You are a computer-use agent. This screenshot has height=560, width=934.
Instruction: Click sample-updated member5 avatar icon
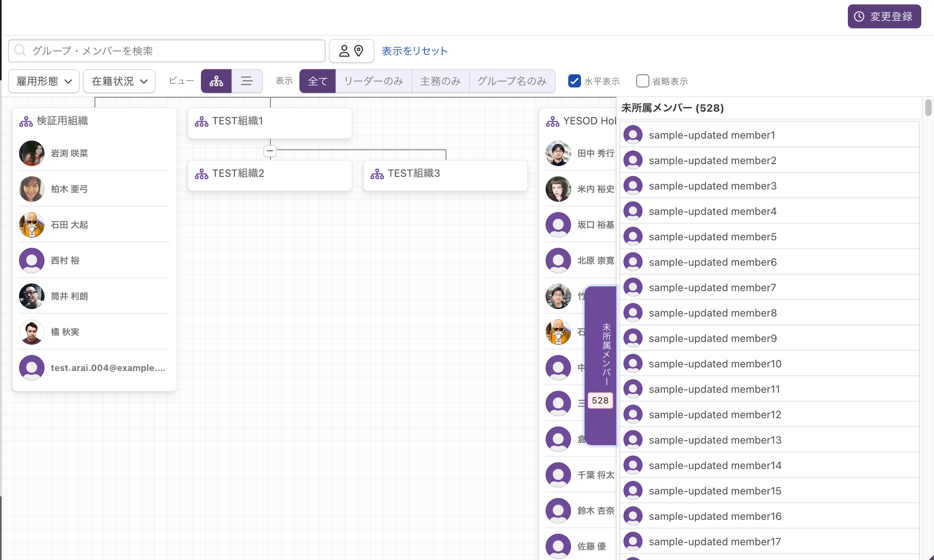coord(633,237)
